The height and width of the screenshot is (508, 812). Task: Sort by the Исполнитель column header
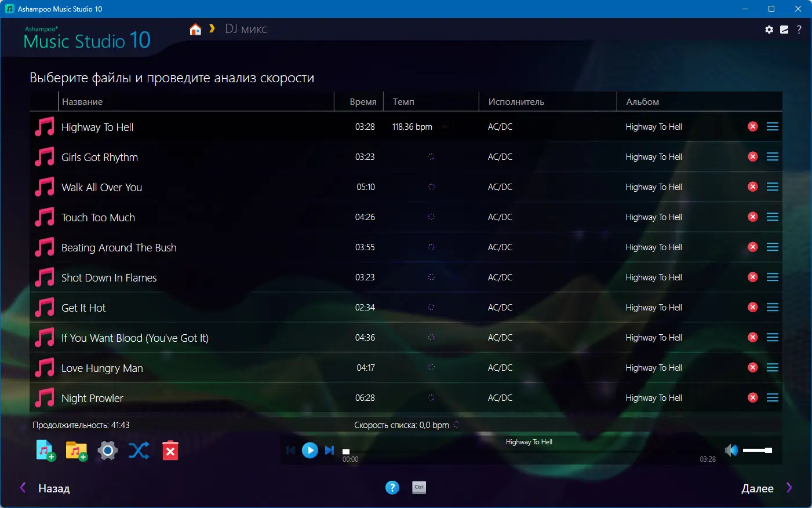548,101
